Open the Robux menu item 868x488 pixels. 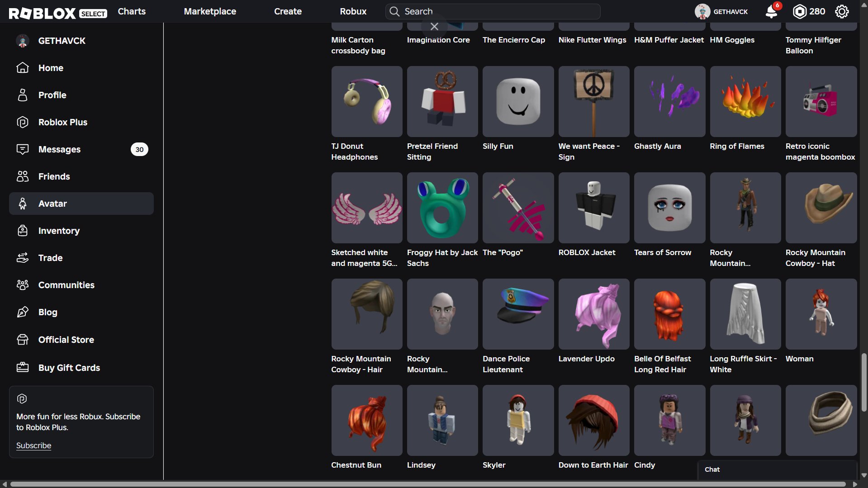(353, 11)
